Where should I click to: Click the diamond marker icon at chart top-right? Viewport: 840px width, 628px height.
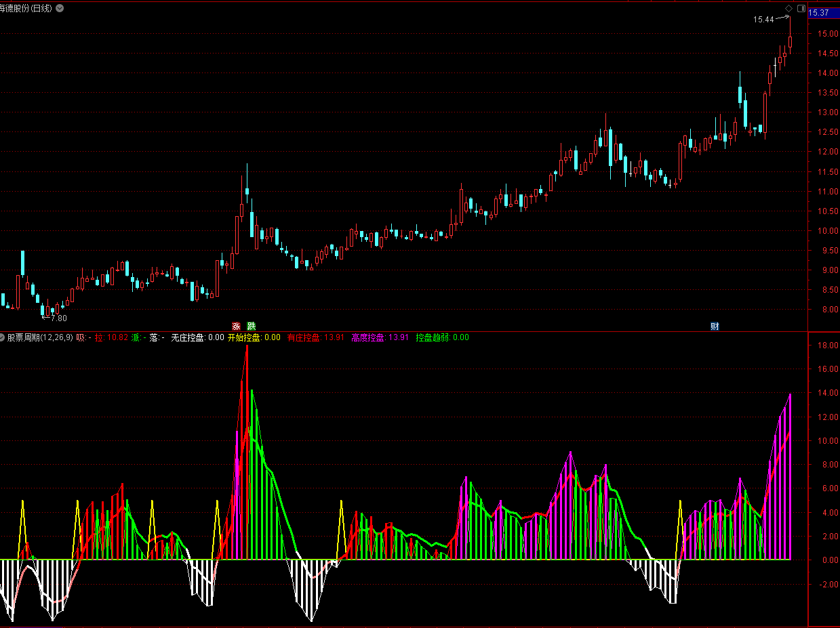pyautogui.click(x=788, y=8)
